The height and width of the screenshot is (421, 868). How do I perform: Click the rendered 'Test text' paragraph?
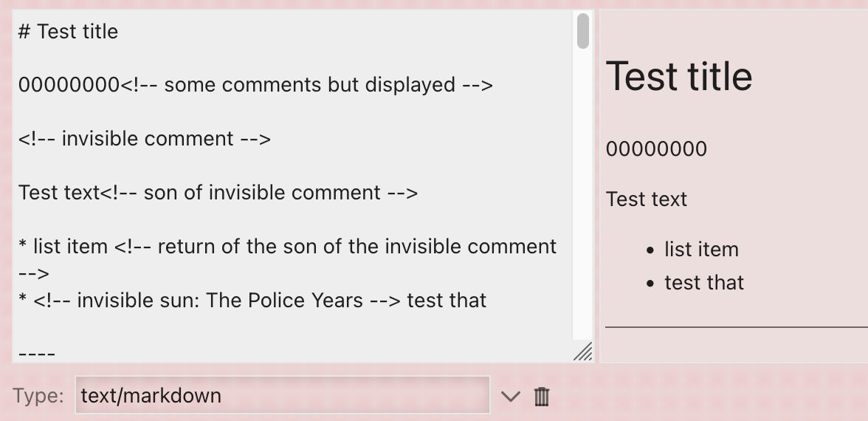[647, 199]
